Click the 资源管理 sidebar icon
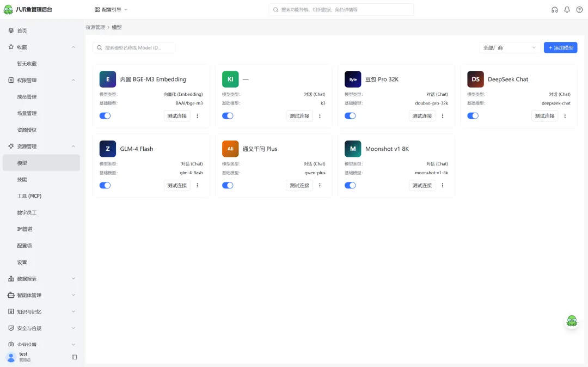588x367 pixels. click(11, 146)
